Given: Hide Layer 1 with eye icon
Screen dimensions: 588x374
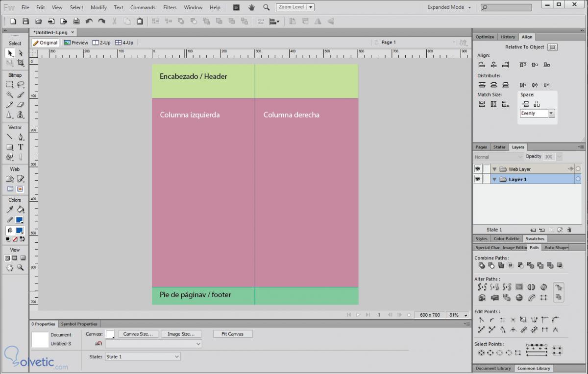Looking at the screenshot, I should click(477, 180).
